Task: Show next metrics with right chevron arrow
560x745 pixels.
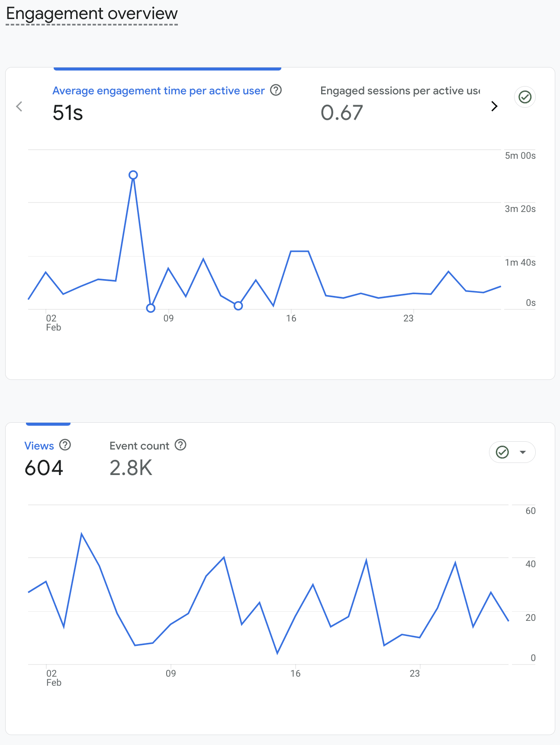Action: [494, 106]
